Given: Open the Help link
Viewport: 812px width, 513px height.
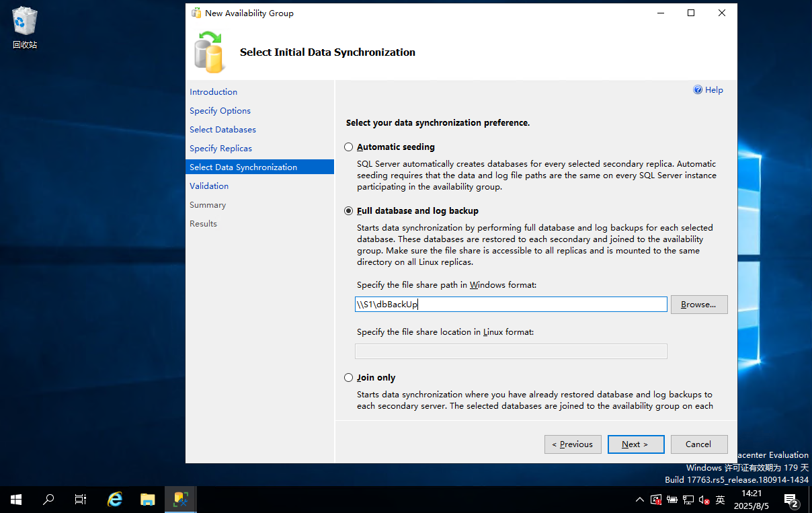Looking at the screenshot, I should pyautogui.click(x=714, y=90).
